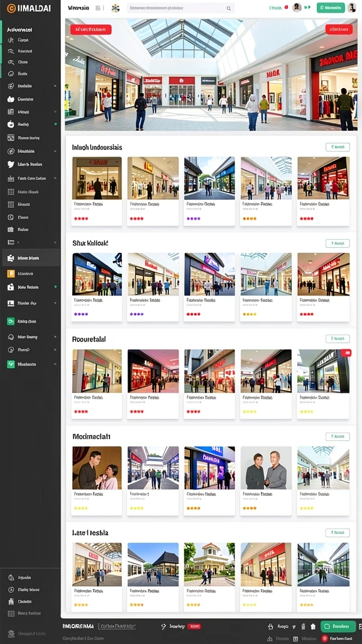Click the magnifier icon in the search bar

[x=229, y=8]
